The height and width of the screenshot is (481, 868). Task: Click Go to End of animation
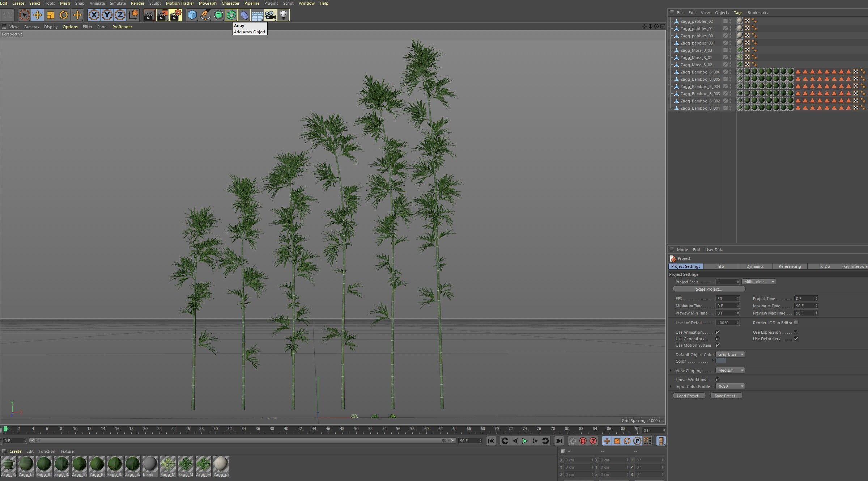pyautogui.click(x=559, y=440)
